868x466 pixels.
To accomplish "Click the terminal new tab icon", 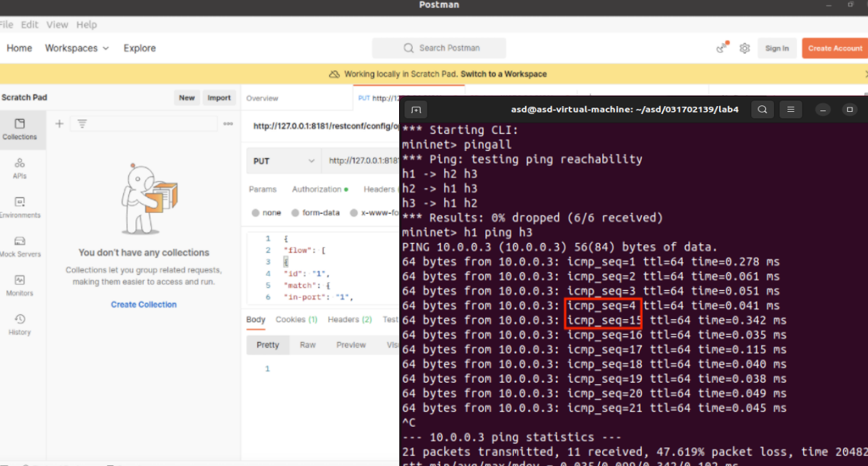I will 416,110.
